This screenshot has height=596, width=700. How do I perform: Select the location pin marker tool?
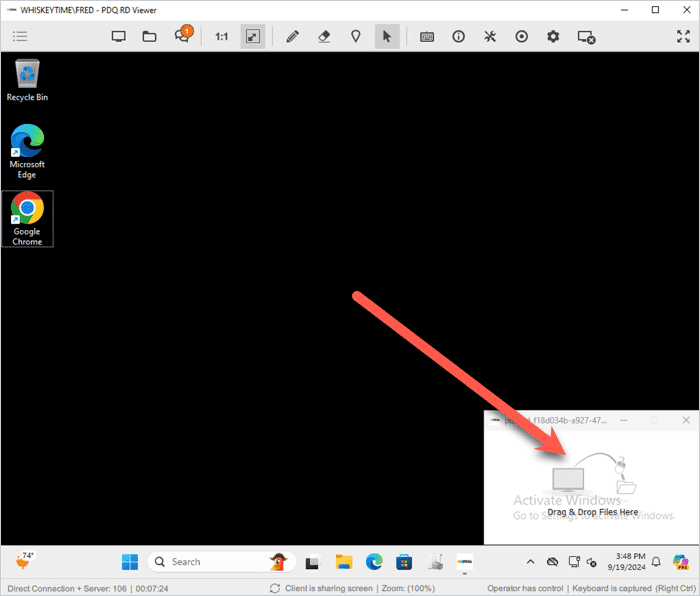356,36
